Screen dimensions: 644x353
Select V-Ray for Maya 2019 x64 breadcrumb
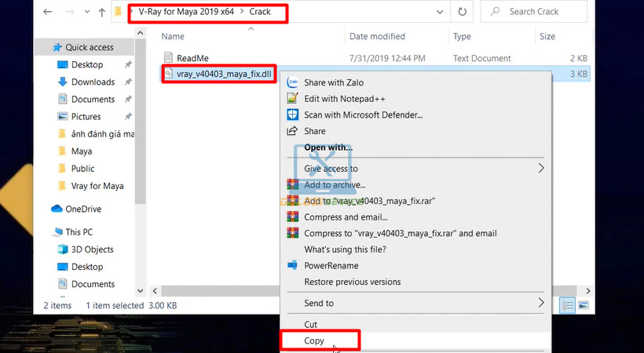(186, 12)
